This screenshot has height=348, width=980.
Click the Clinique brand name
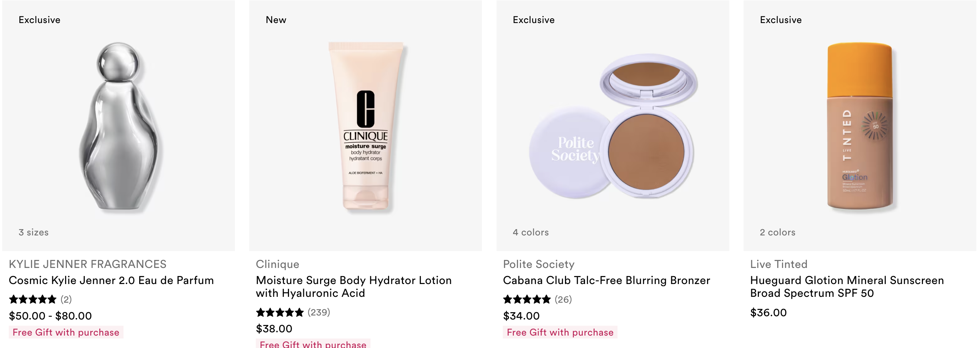pyautogui.click(x=277, y=264)
